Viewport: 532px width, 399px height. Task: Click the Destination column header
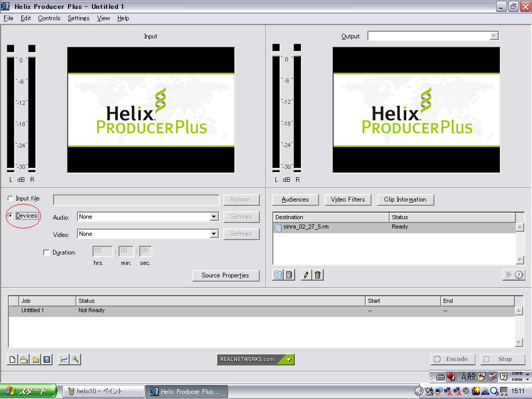coord(331,217)
